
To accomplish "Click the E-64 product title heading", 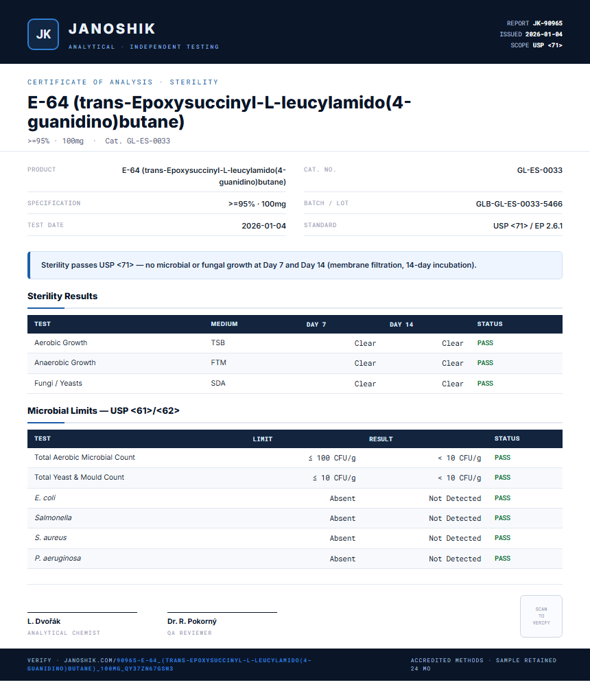I will tap(219, 112).
